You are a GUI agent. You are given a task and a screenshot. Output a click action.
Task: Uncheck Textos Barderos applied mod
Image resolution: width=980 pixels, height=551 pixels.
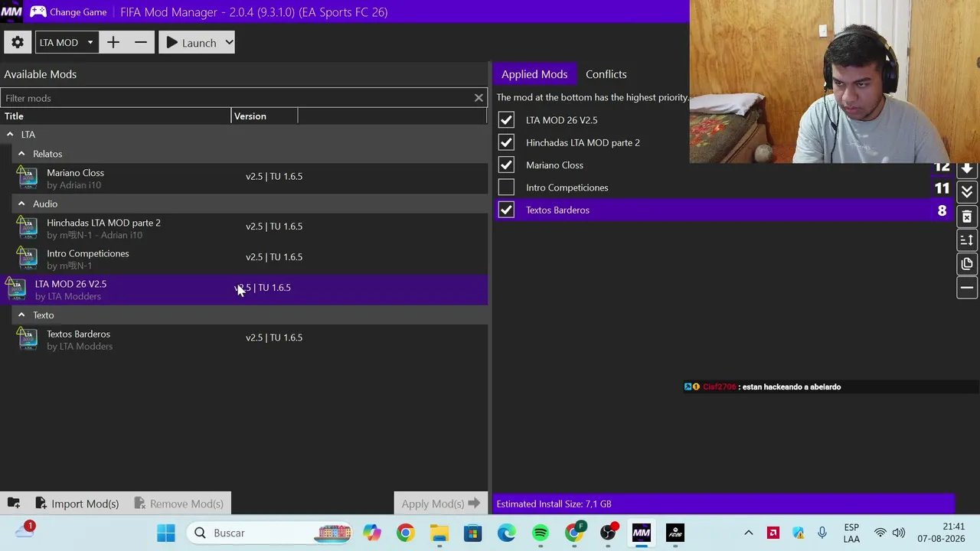pos(506,210)
